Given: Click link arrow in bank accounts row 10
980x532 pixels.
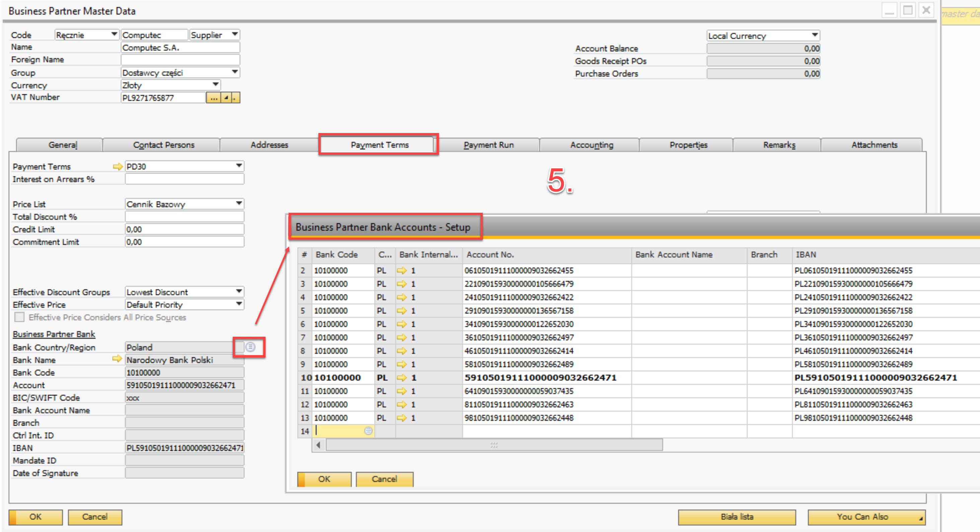Looking at the screenshot, I should pos(401,378).
